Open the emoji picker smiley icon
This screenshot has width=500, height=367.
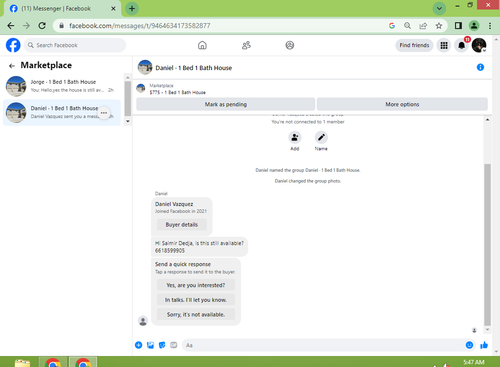[x=469, y=345]
